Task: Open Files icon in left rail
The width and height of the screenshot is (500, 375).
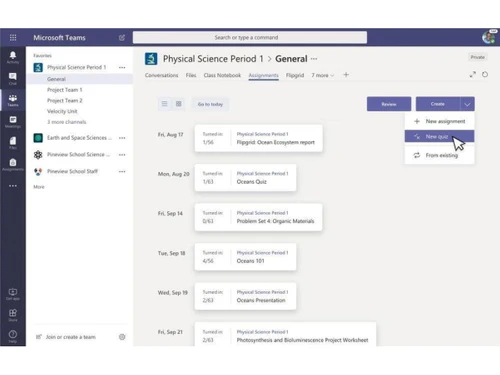Action: tap(13, 143)
